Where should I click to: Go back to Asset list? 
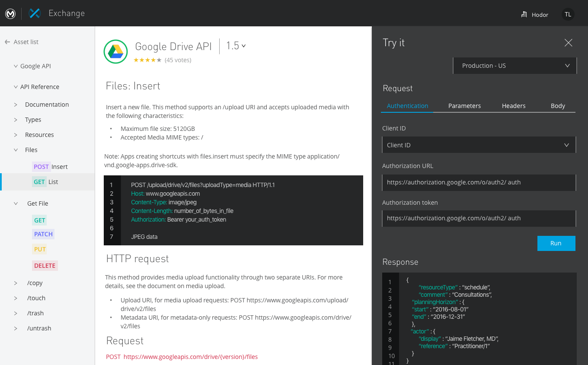[26, 42]
